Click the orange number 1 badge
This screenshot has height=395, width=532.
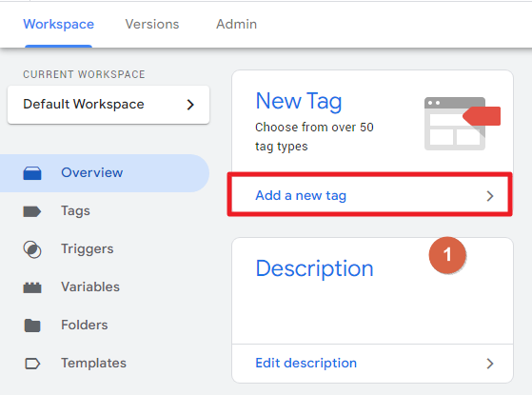(x=447, y=255)
